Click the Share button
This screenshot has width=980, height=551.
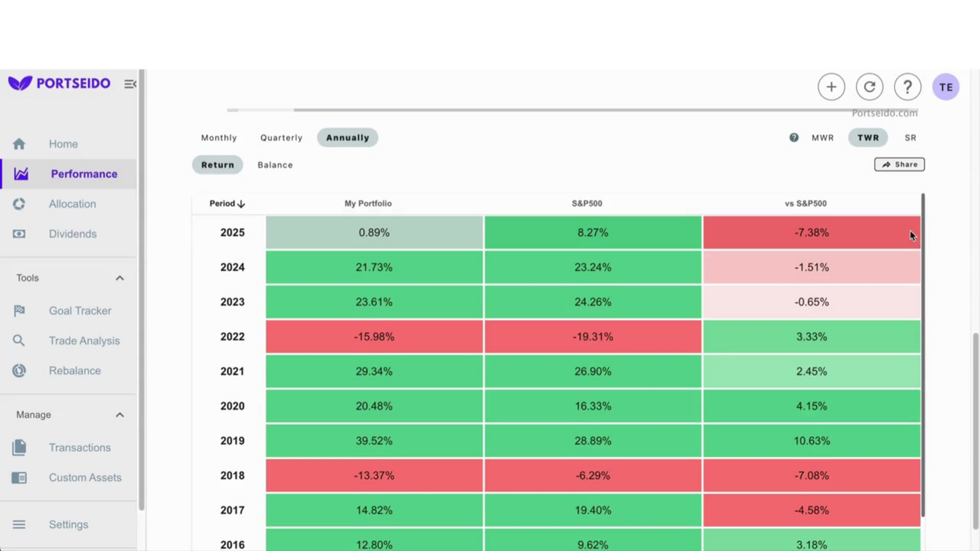899,164
